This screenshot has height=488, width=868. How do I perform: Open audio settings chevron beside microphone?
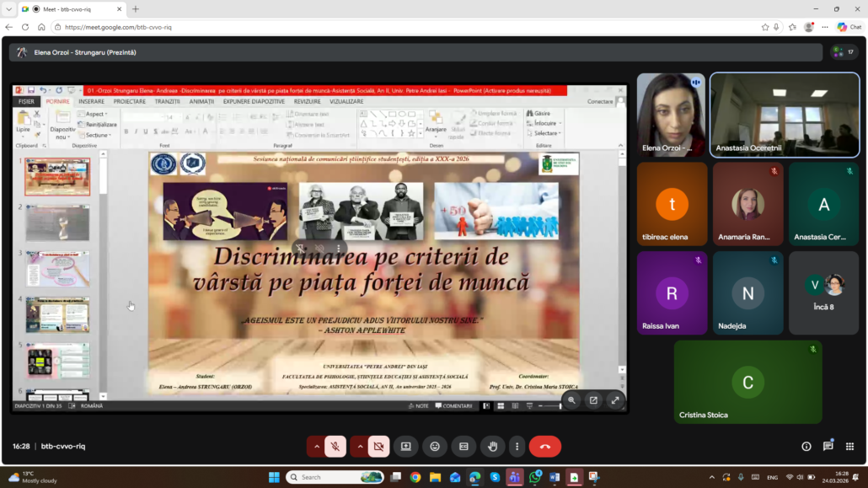pos(317,447)
